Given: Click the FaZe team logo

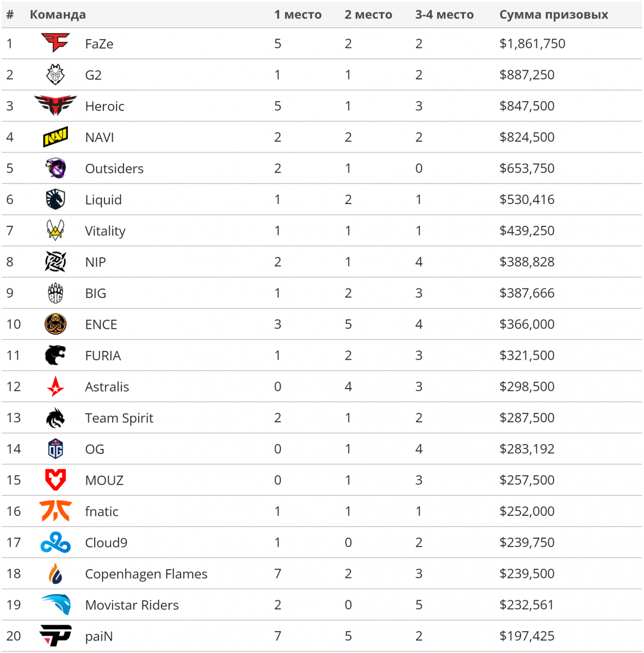Looking at the screenshot, I should [x=55, y=43].
